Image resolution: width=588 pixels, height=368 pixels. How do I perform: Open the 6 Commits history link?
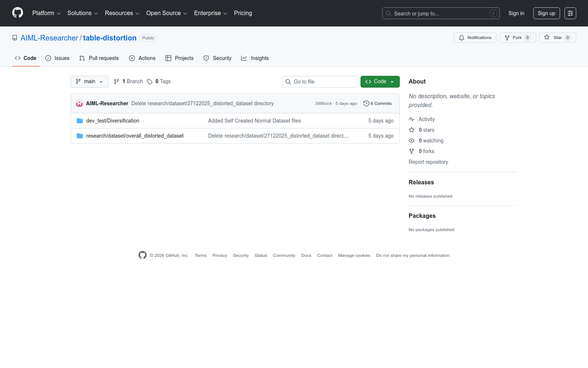pos(378,103)
